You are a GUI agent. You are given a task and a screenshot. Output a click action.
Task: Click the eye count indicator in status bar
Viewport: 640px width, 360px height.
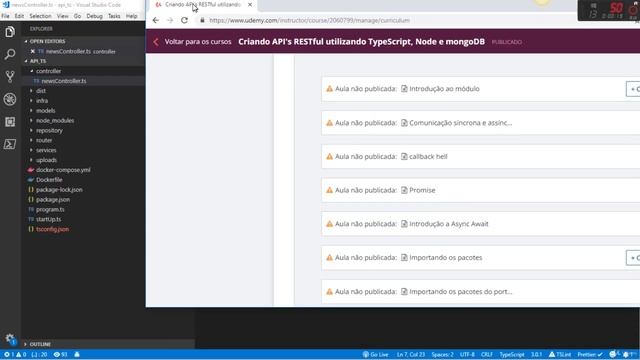(x=60, y=355)
